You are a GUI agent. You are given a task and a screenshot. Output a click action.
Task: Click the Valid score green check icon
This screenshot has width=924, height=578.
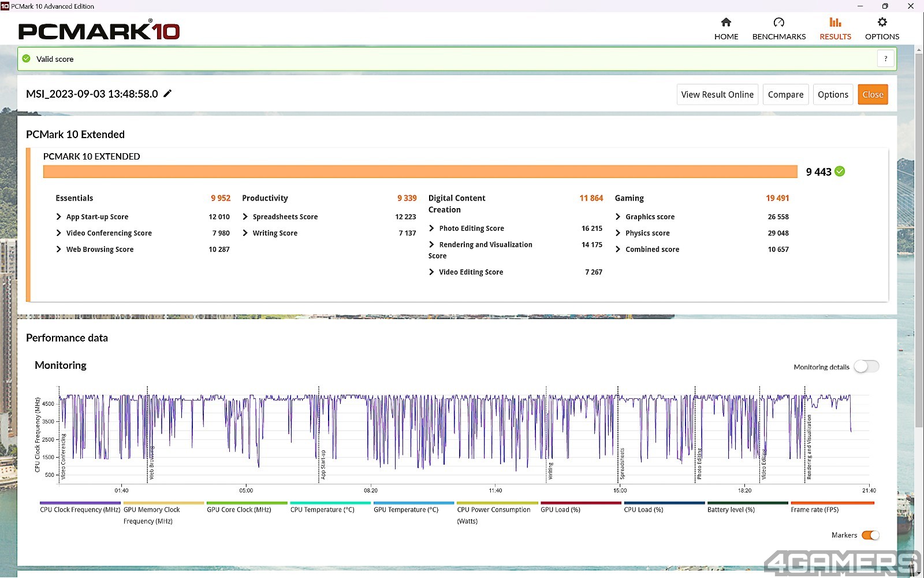tap(26, 58)
